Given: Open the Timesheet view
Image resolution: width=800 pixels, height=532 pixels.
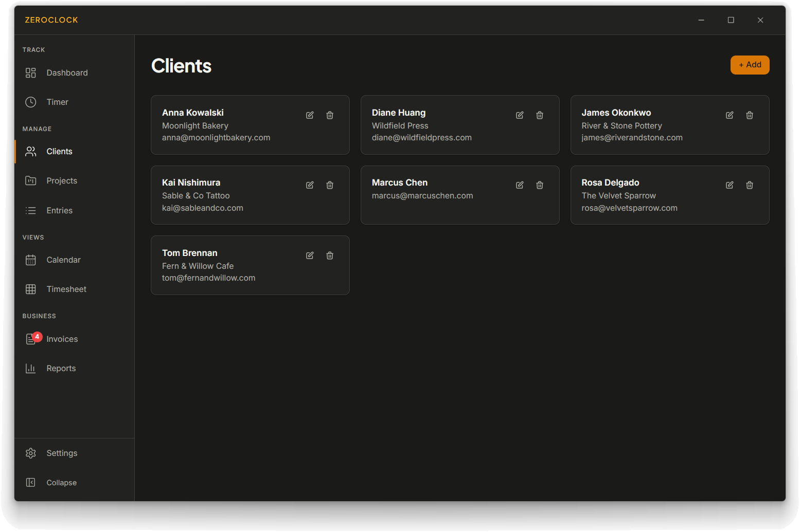Looking at the screenshot, I should point(66,289).
